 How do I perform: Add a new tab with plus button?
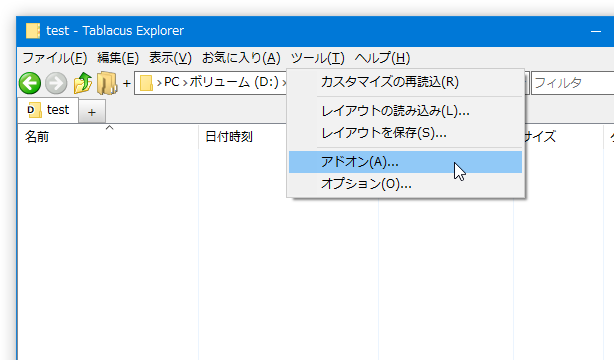(92, 112)
